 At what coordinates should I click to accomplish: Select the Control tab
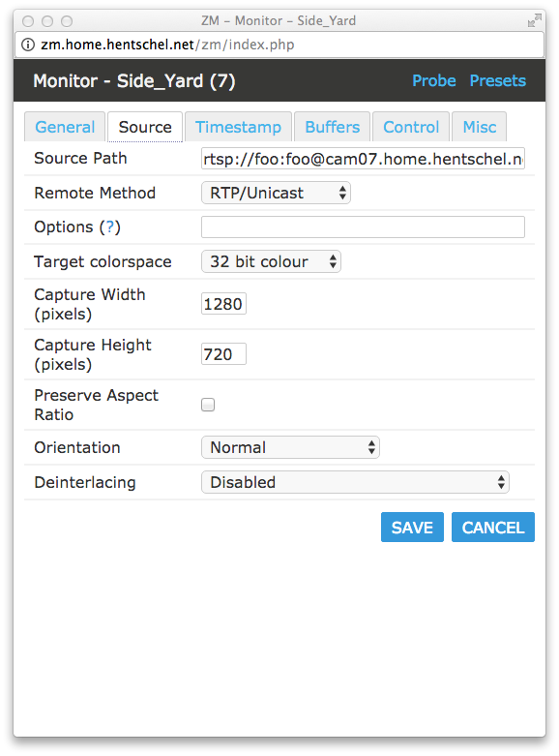[x=411, y=127]
